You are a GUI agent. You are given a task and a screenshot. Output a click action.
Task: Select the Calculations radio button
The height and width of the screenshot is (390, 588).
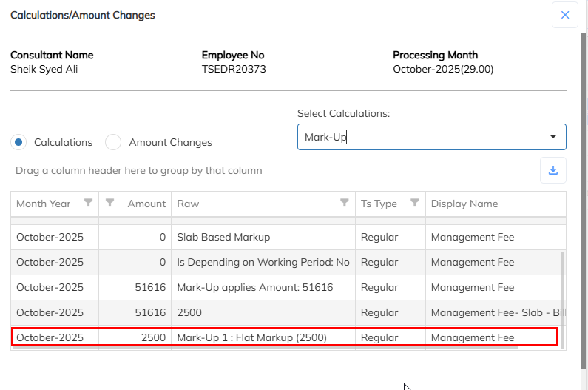click(20, 142)
